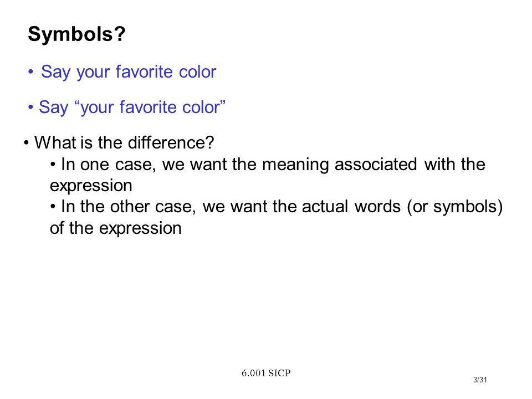The image size is (532, 399).
Task: Click the "Symbols?" slide title
Action: click(76, 34)
